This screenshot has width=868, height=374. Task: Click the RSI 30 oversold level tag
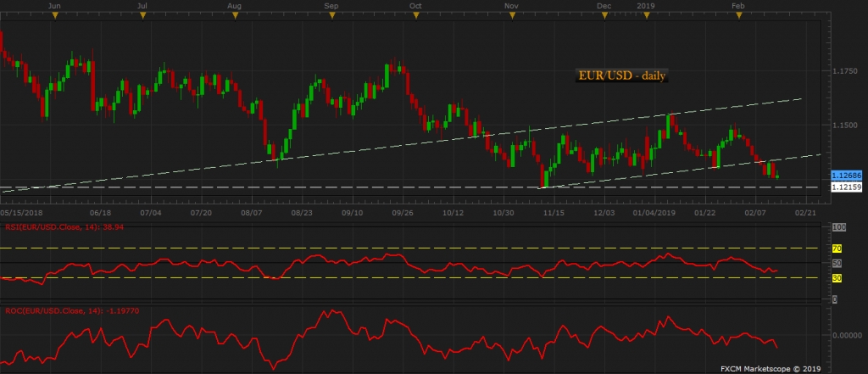[837, 278]
